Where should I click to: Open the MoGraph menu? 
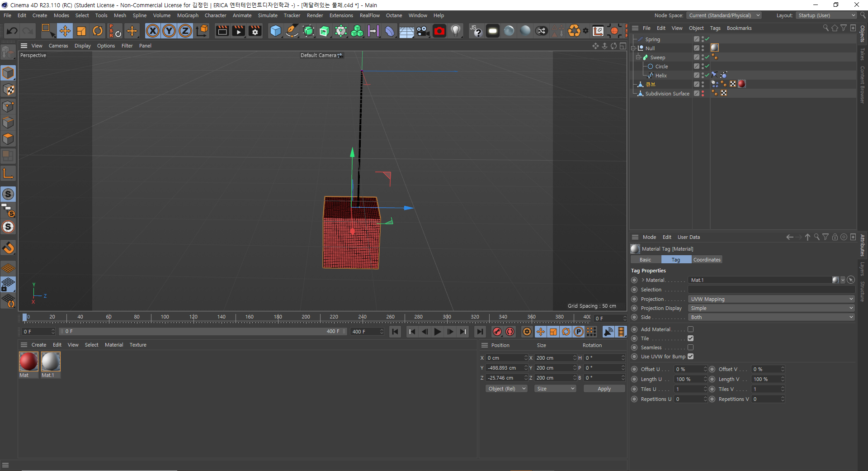pos(188,15)
